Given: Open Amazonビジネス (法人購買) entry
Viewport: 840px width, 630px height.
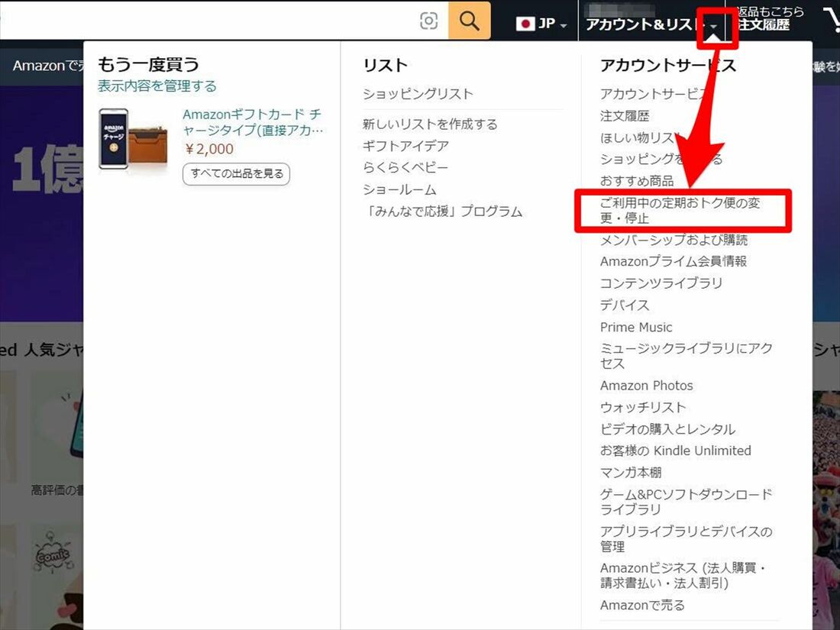Looking at the screenshot, I should (x=683, y=575).
